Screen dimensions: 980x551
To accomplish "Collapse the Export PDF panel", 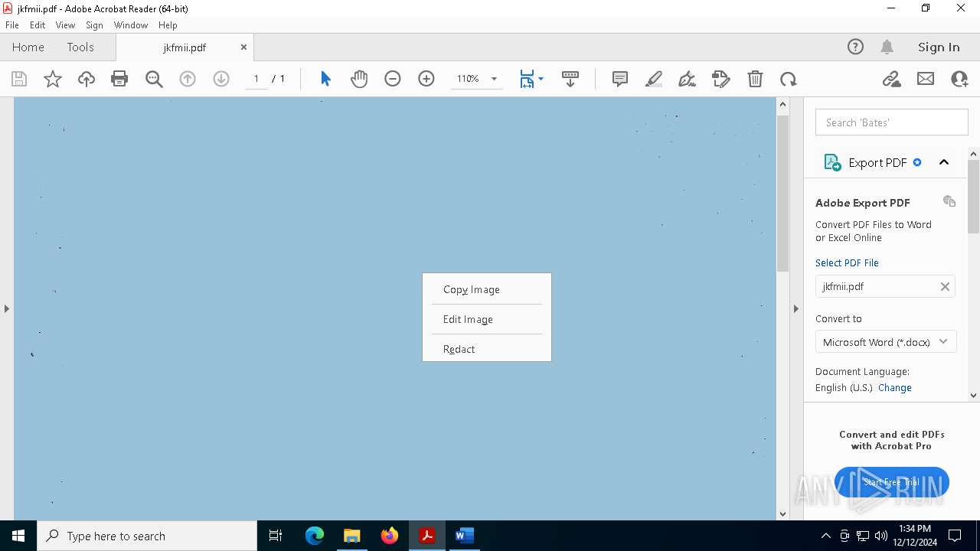I will click(944, 162).
